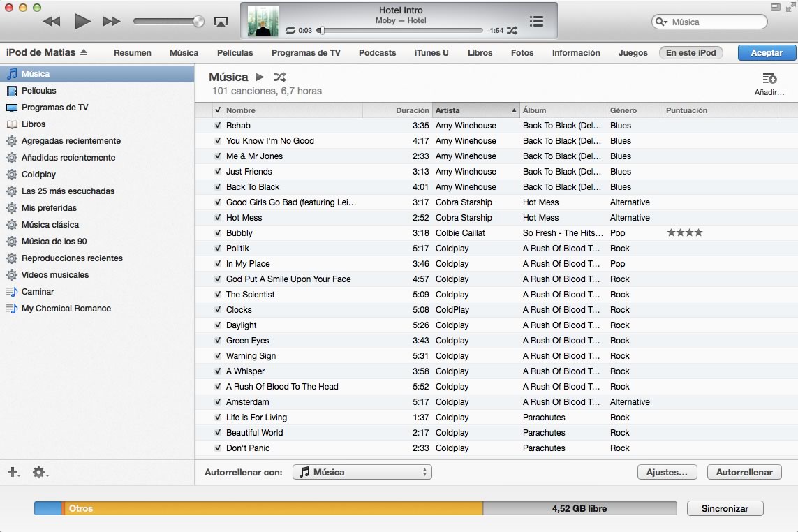The image size is (798, 532).
Task: Uncheck the Rehab song checkbox
Action: click(x=218, y=125)
